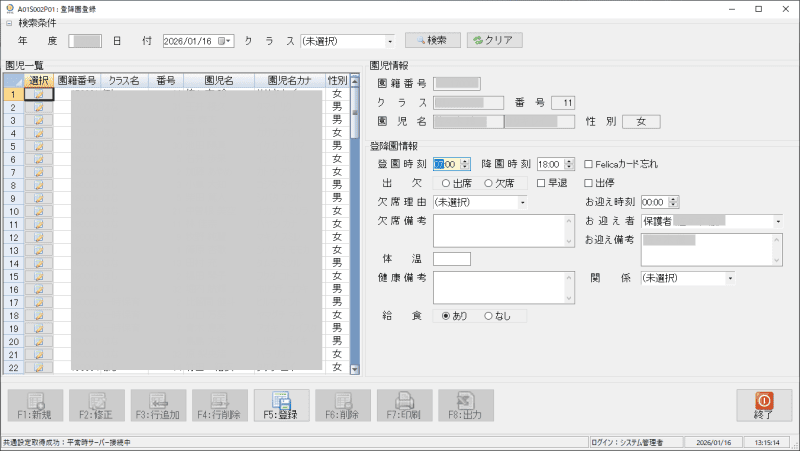
Task: Click the select icon in row 1
Action: click(x=38, y=94)
